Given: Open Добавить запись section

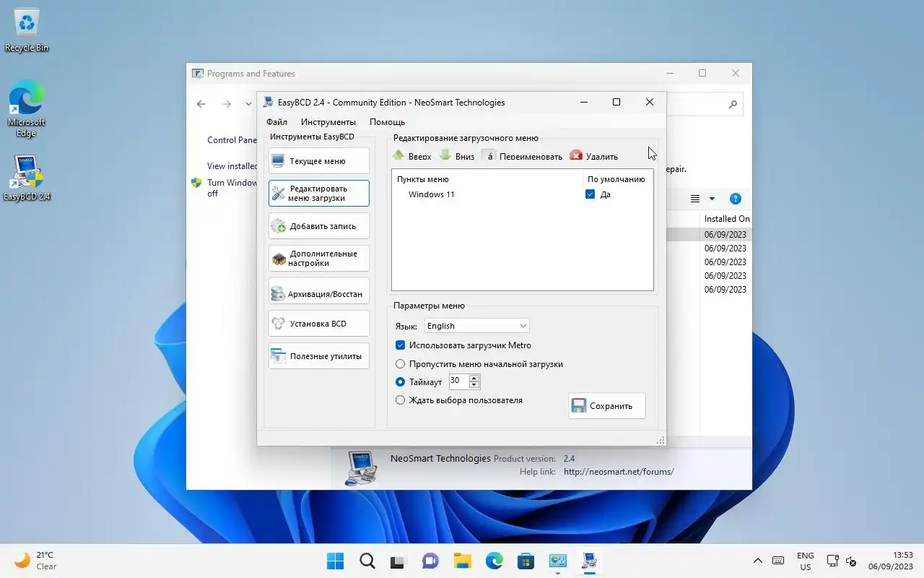Looking at the screenshot, I should (x=318, y=226).
